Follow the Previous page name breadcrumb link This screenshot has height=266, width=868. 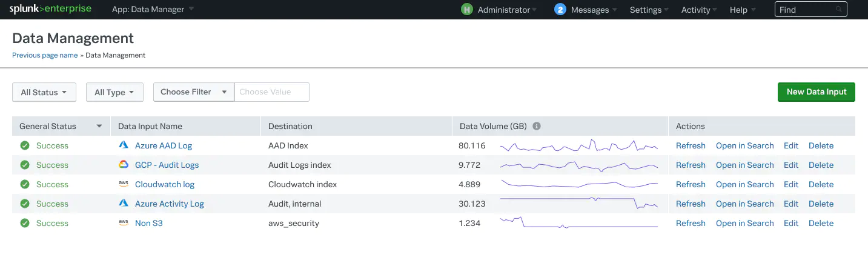[45, 55]
